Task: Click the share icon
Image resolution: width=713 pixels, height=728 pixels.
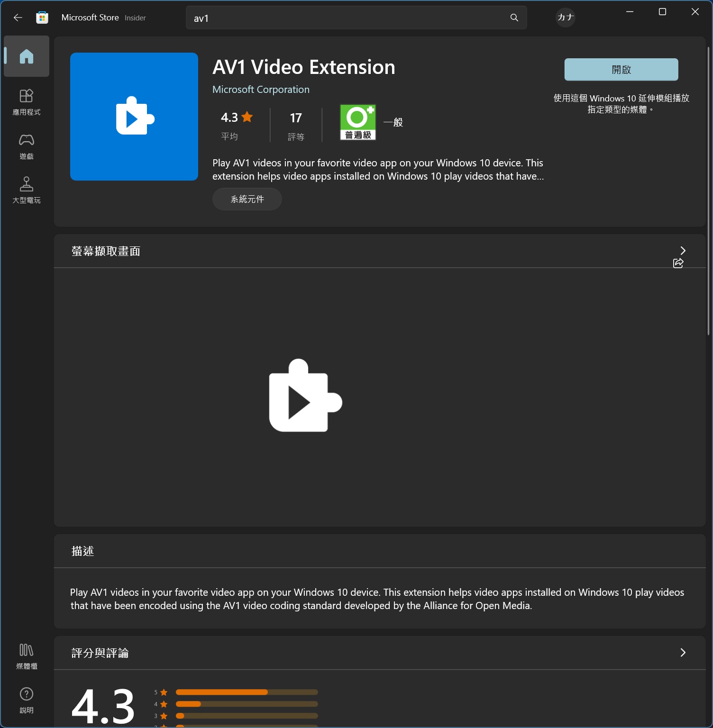Action: pyautogui.click(x=678, y=263)
